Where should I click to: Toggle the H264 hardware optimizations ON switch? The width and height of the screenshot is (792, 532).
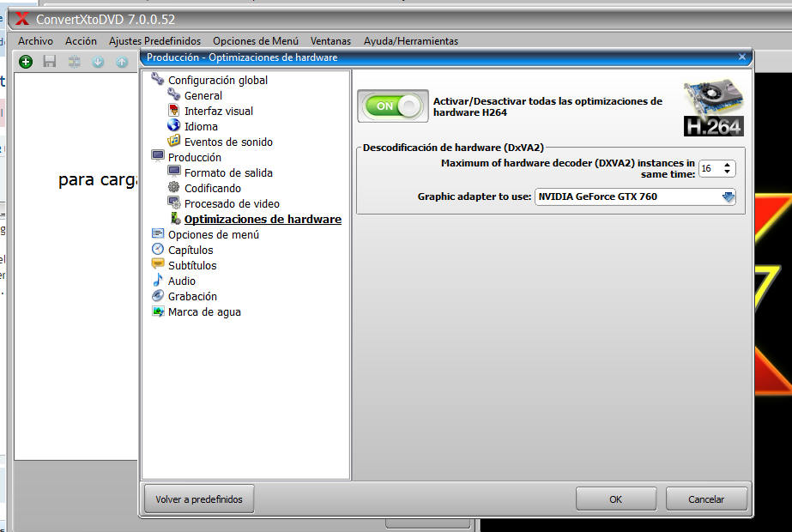tap(393, 106)
